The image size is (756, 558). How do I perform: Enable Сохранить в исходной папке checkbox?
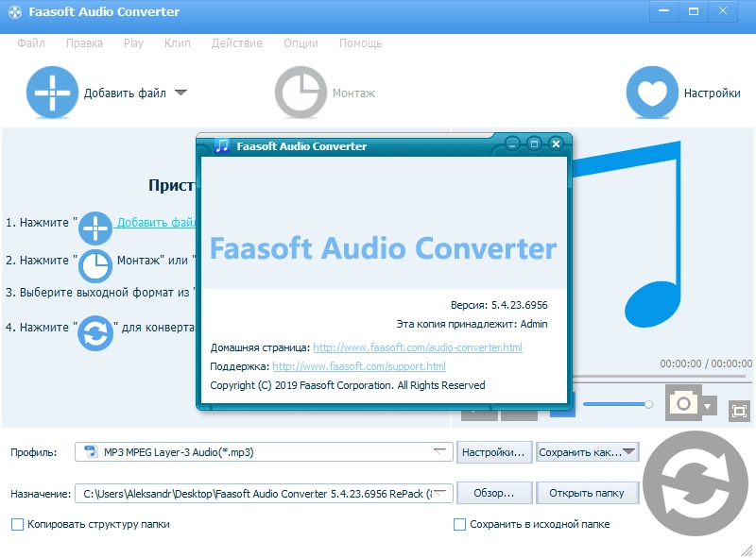pos(460,524)
